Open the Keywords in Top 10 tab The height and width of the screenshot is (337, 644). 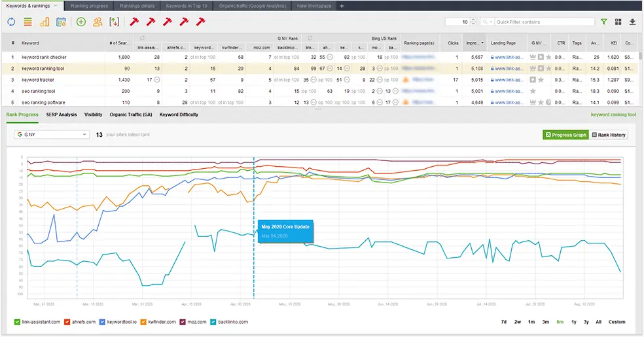pyautogui.click(x=187, y=5)
